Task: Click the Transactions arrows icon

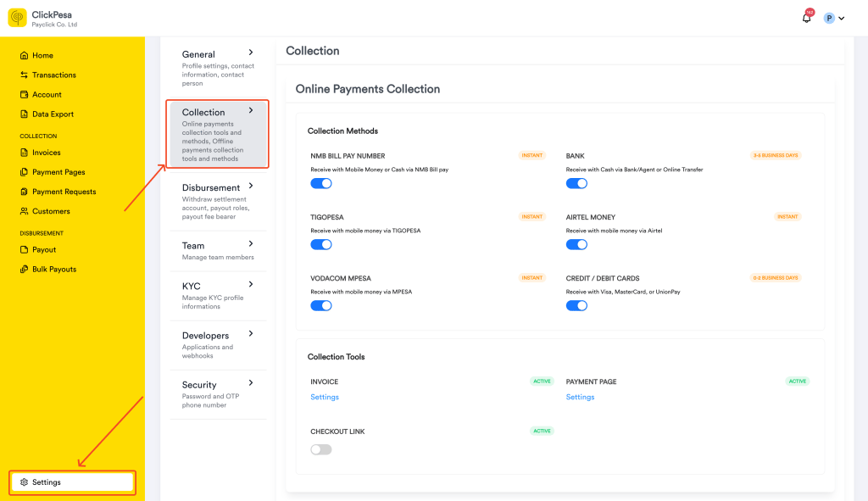Action: click(x=24, y=75)
